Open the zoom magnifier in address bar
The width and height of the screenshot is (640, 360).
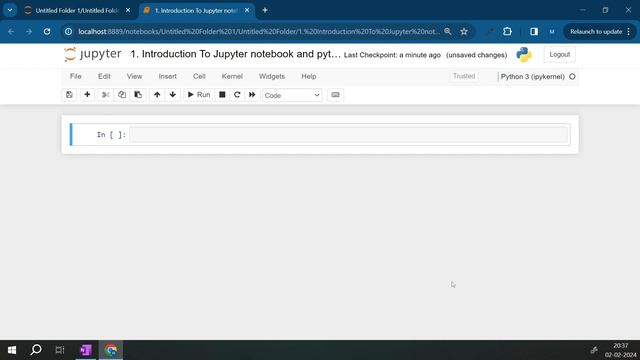pyautogui.click(x=448, y=31)
